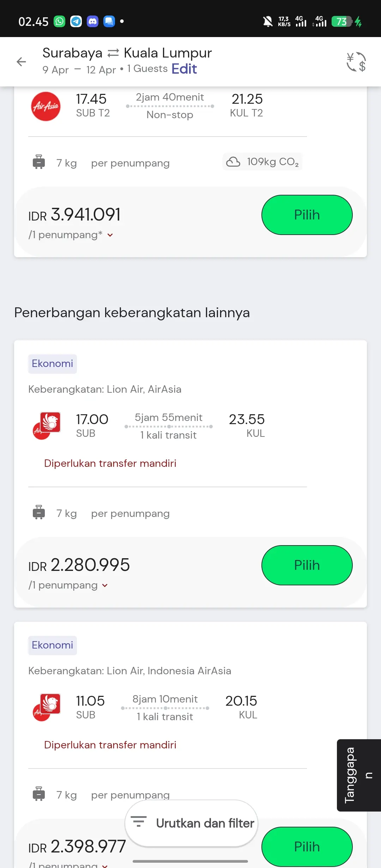Viewport: 381px width, 868px height.
Task: Tap the Ekonomi tag on the 17.00 flight
Action: click(x=53, y=364)
